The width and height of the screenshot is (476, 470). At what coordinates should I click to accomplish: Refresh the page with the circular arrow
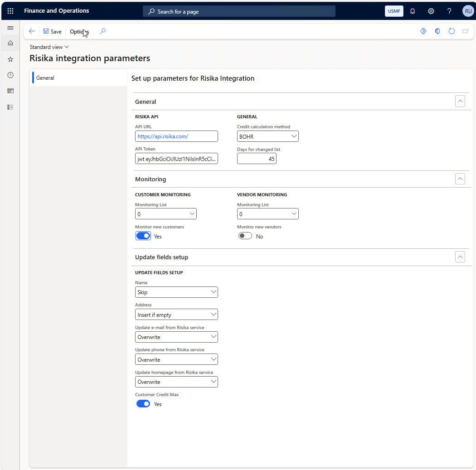coord(452,31)
